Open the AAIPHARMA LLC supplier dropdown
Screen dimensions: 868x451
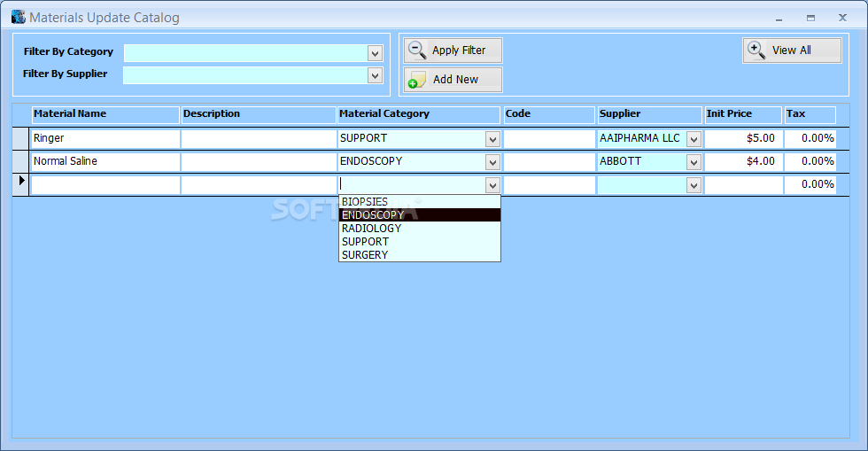(x=694, y=139)
